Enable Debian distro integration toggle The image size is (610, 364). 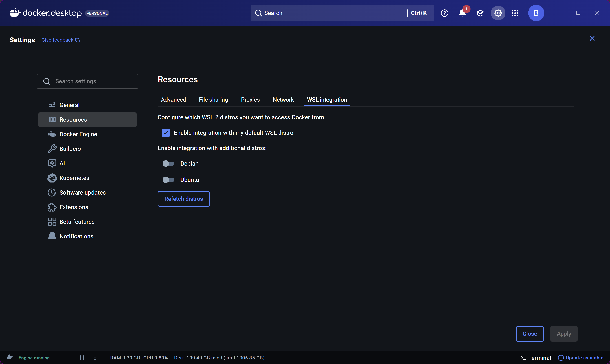(x=168, y=164)
